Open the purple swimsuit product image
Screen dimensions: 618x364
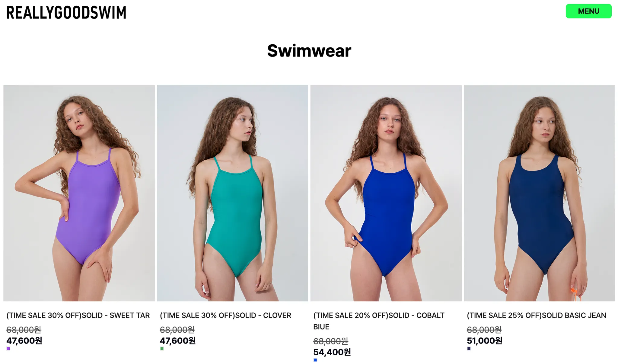[x=79, y=193]
